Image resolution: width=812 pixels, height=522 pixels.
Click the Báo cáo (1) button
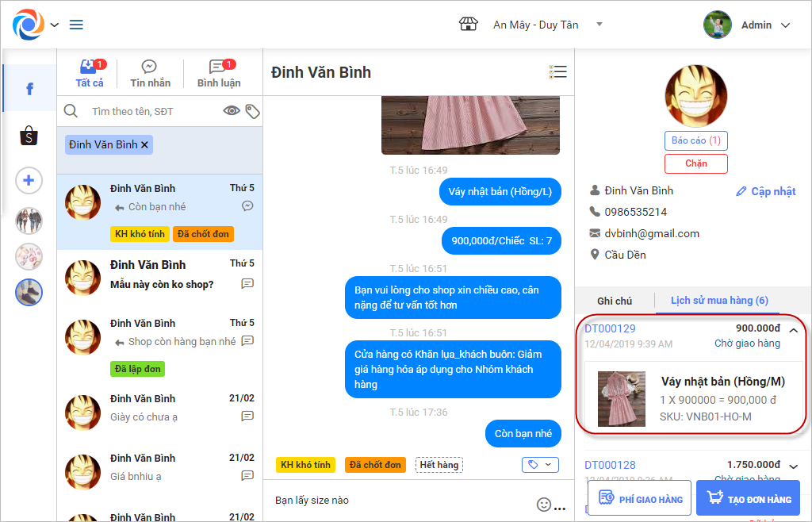(x=696, y=141)
